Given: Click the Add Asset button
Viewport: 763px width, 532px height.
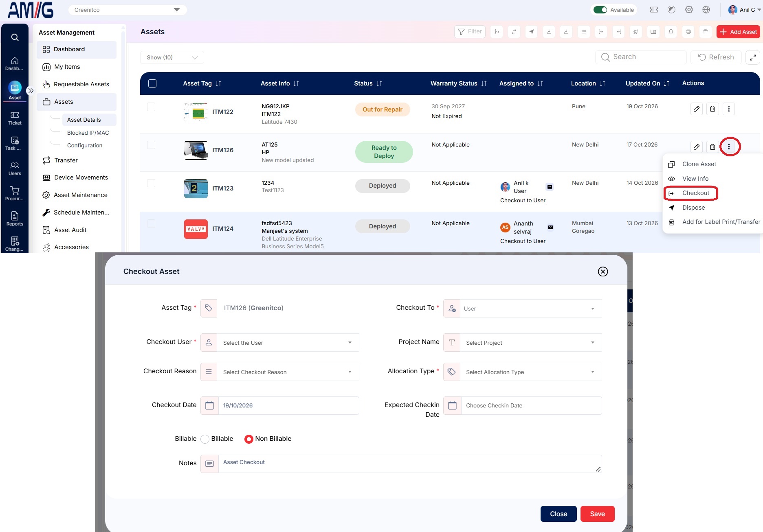Looking at the screenshot, I should pos(738,32).
